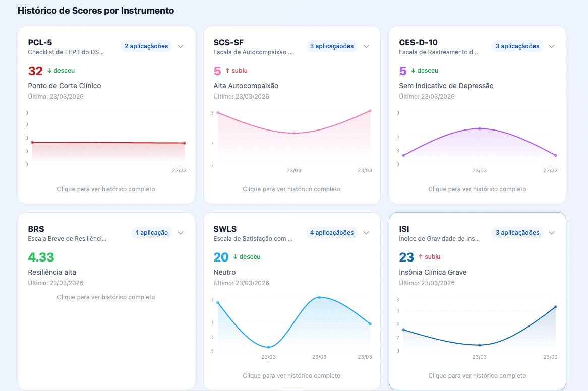Image resolution: width=588 pixels, height=391 pixels.
Task: View complete history on SWLS card
Action: point(291,375)
